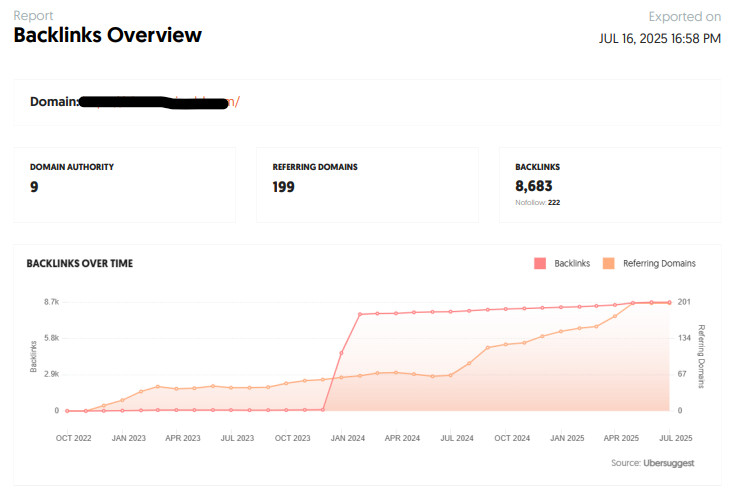Click the JUL 2025 x-axis label

(674, 438)
